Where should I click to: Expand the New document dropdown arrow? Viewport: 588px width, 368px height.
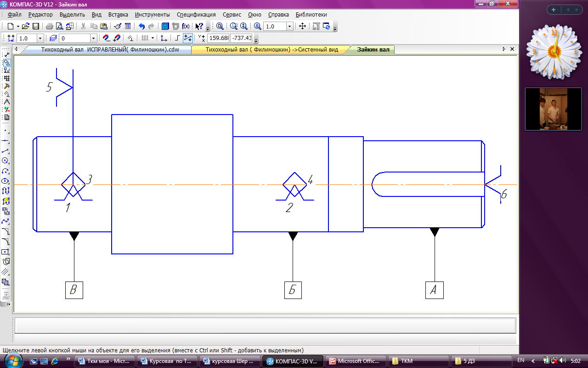(18, 26)
